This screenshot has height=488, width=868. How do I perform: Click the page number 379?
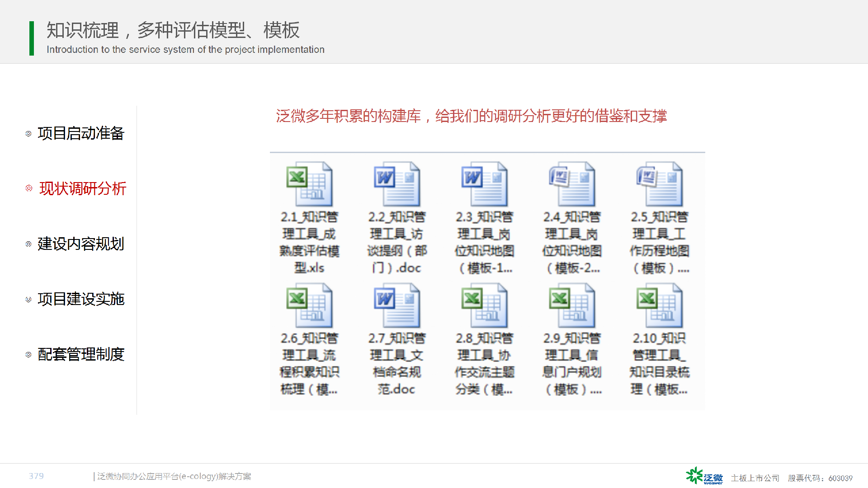(x=36, y=476)
